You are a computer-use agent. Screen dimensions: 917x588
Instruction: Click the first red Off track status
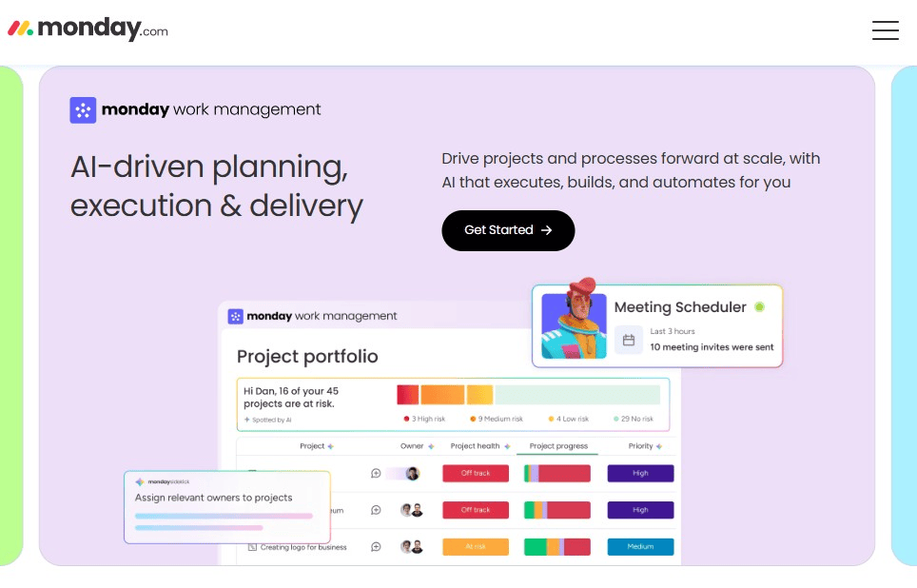pos(476,473)
